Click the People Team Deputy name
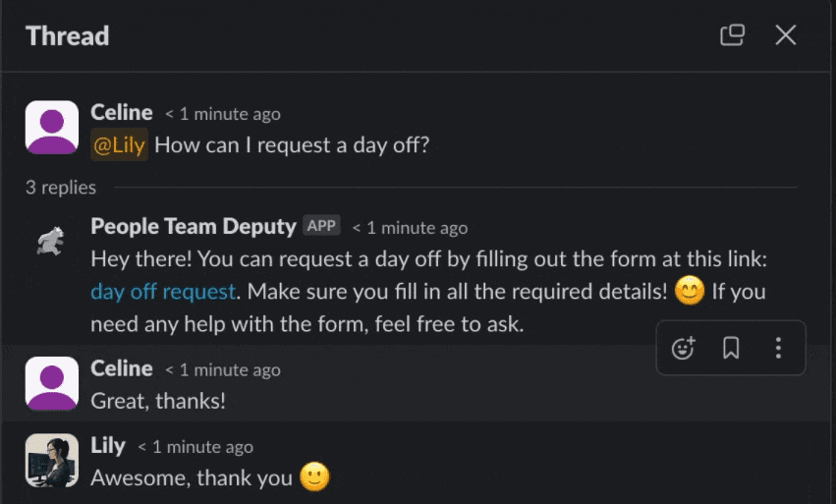Image resolution: width=836 pixels, height=504 pixels. pyautogui.click(x=194, y=226)
